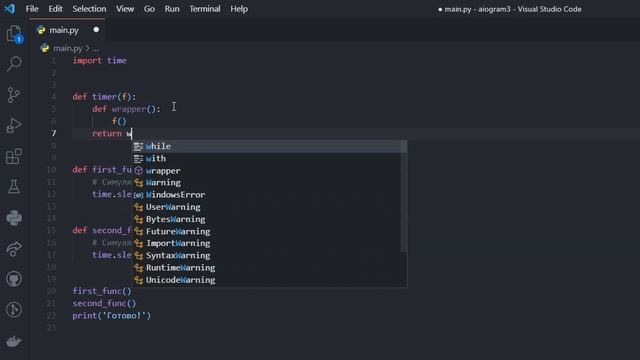Image resolution: width=640 pixels, height=360 pixels.
Task: Open the Docker whale view
Action: click(14, 341)
